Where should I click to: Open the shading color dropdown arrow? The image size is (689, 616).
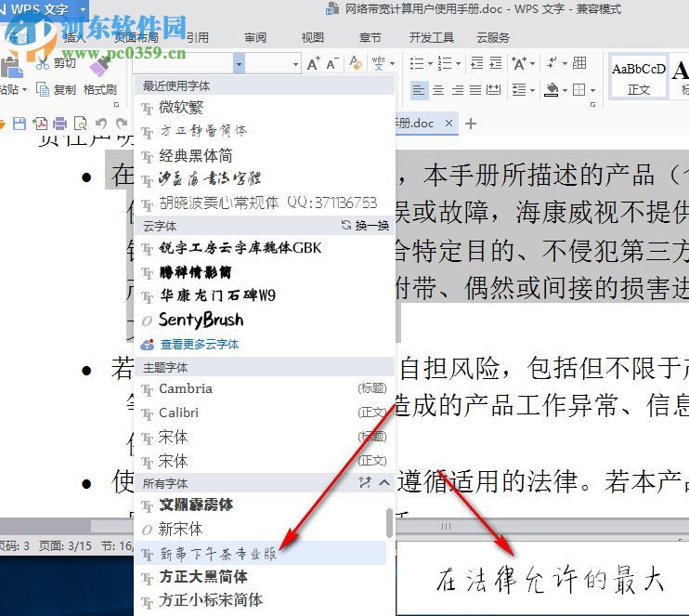(x=565, y=90)
